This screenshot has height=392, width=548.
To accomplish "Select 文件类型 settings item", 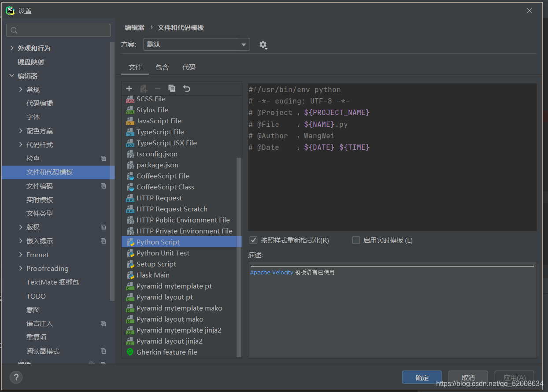I will (x=40, y=213).
